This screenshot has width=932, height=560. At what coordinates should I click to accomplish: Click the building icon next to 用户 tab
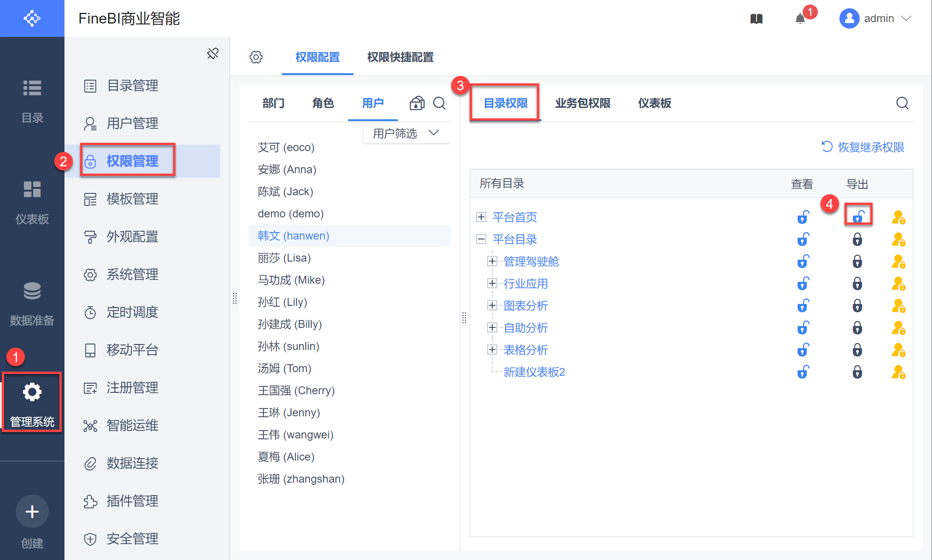(417, 103)
